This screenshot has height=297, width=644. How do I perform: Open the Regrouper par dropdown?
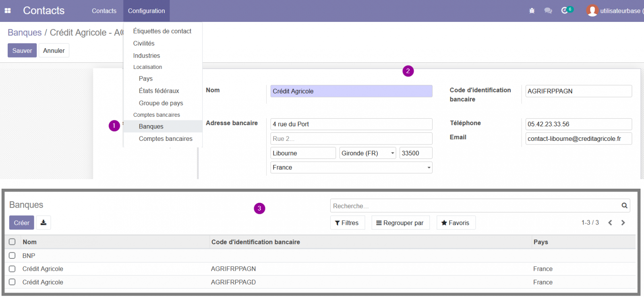pos(400,223)
